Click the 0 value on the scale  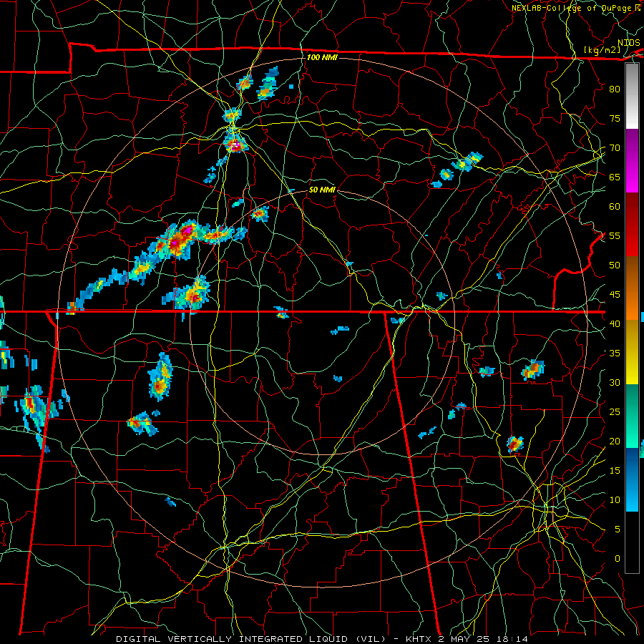click(x=618, y=559)
